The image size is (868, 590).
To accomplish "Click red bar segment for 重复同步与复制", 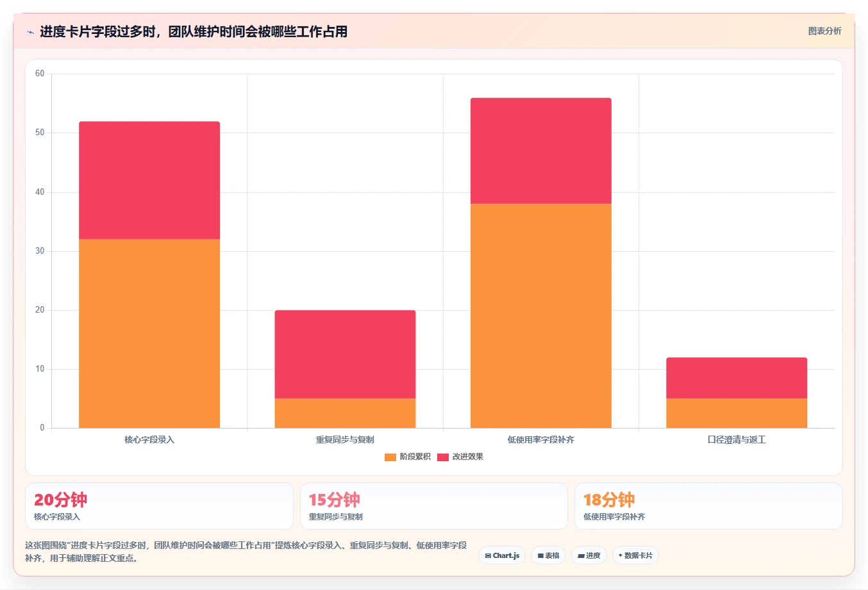I will 345,354.
